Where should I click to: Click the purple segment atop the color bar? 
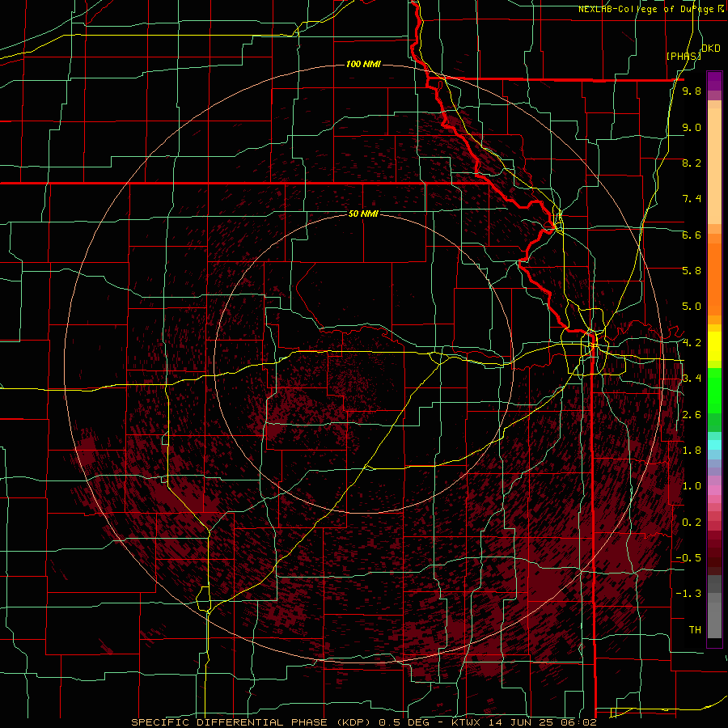(714, 81)
